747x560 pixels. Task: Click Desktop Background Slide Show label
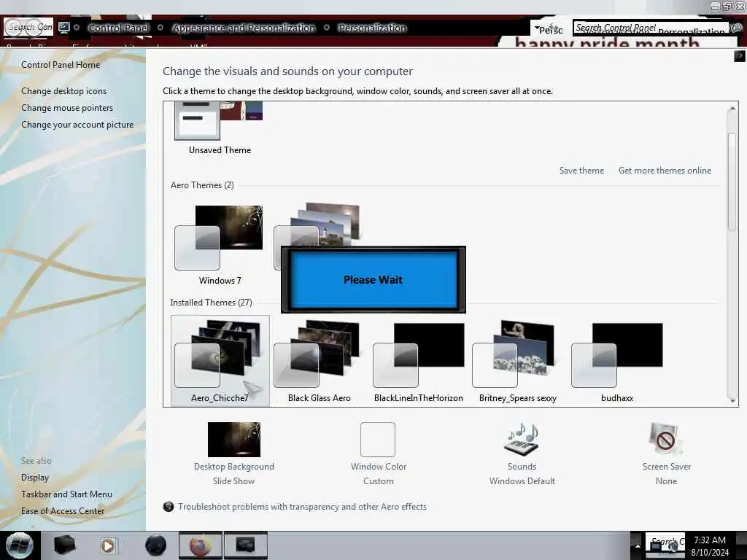tap(234, 474)
